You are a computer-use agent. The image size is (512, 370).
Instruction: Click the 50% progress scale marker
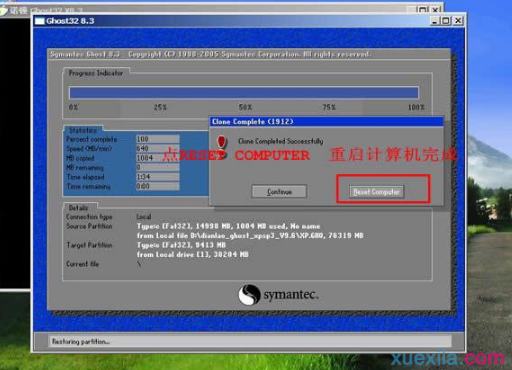(x=245, y=107)
